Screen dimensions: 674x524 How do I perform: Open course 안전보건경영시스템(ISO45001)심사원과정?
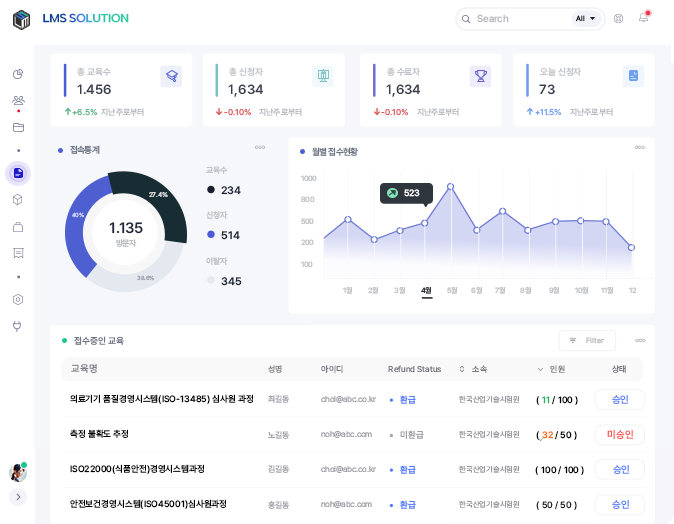[x=148, y=504]
